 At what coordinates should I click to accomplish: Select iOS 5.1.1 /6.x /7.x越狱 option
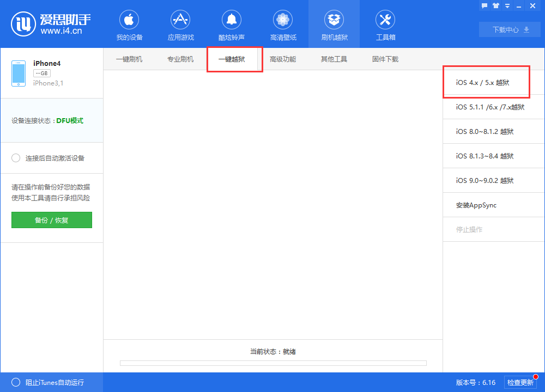(494, 107)
